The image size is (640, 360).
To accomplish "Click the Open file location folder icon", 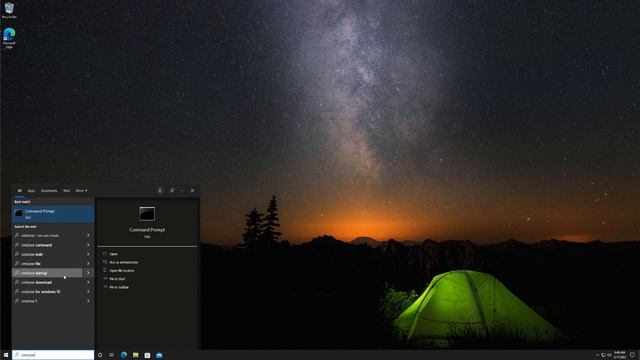I will click(x=105, y=270).
